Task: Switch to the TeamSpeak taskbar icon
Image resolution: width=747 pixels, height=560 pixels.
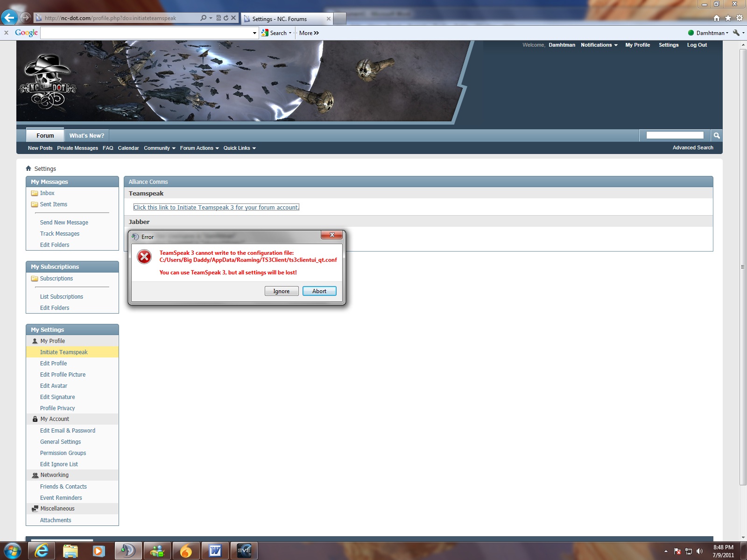Action: (128, 551)
